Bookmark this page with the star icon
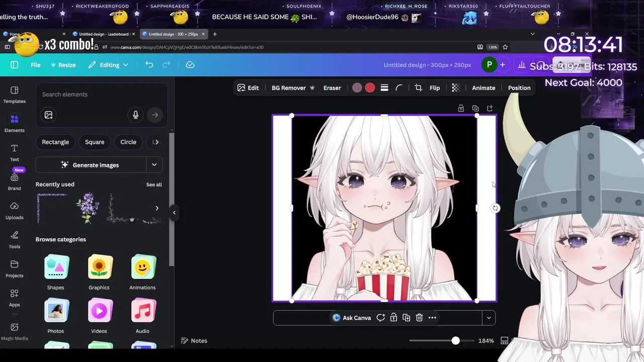Screen dimensions: 644x362 505,47
